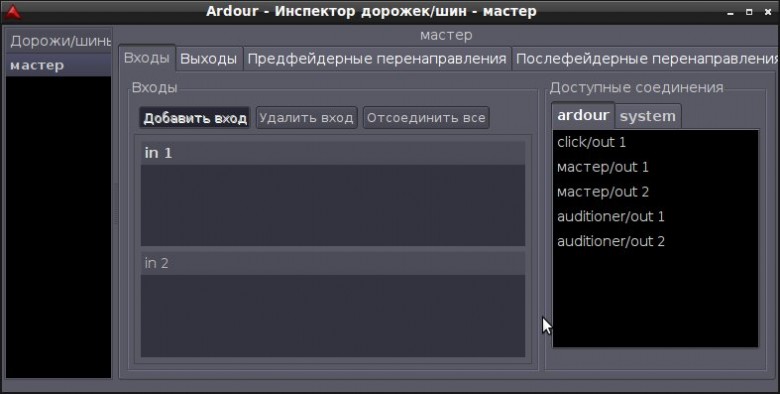Screen dimensions: 780x394
Task: Click the Дорожи/шины column header
Action: pos(59,41)
